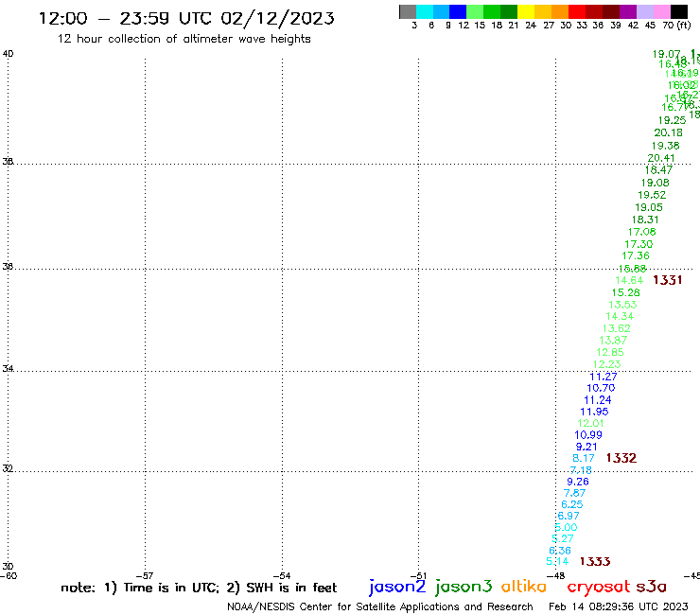
Task: Click the wave height value 9.26
Action: [x=578, y=482]
